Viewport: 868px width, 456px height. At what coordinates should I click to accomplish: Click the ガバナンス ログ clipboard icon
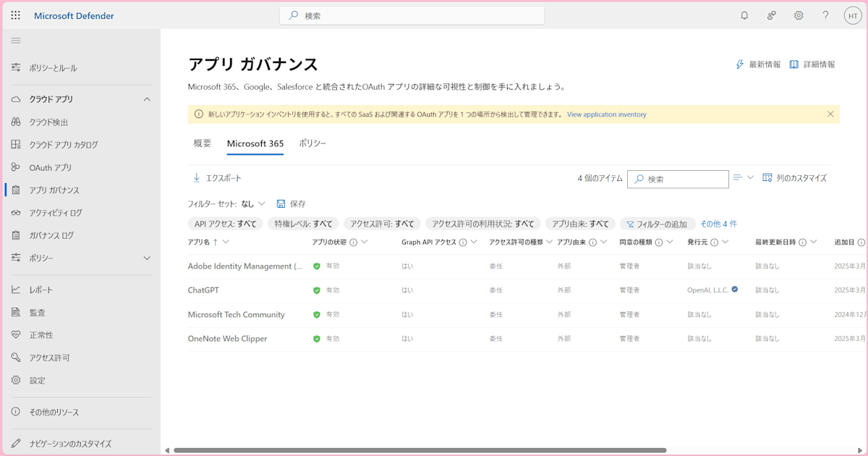pyautogui.click(x=16, y=235)
